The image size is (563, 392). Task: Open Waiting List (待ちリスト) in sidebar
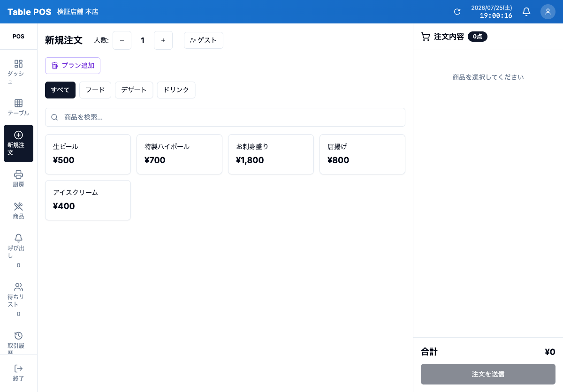coord(18,299)
